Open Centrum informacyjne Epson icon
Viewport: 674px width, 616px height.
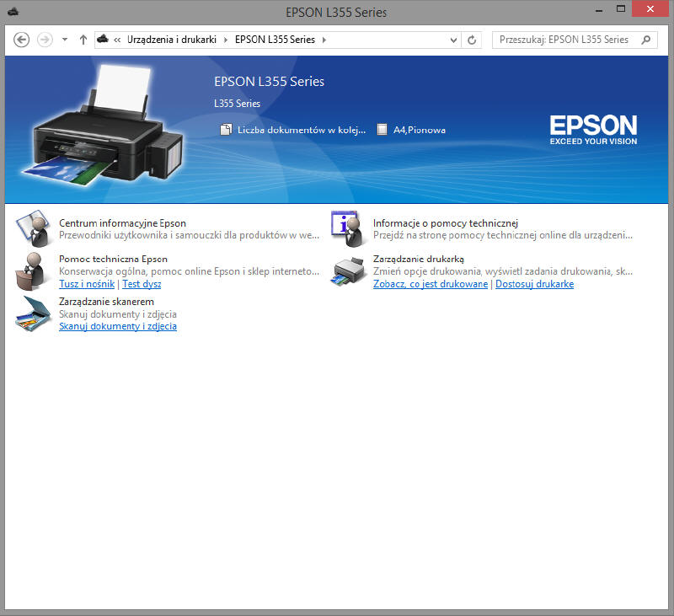(33, 228)
